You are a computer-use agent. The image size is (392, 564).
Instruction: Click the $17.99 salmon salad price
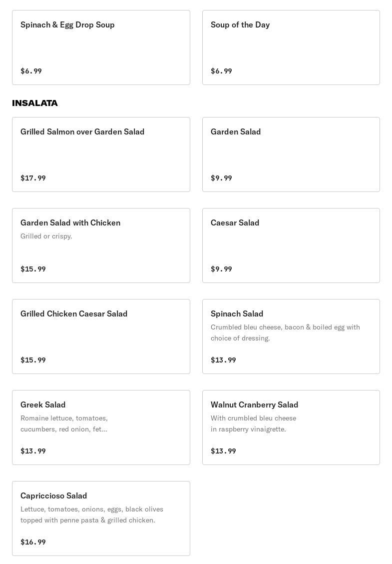(33, 178)
